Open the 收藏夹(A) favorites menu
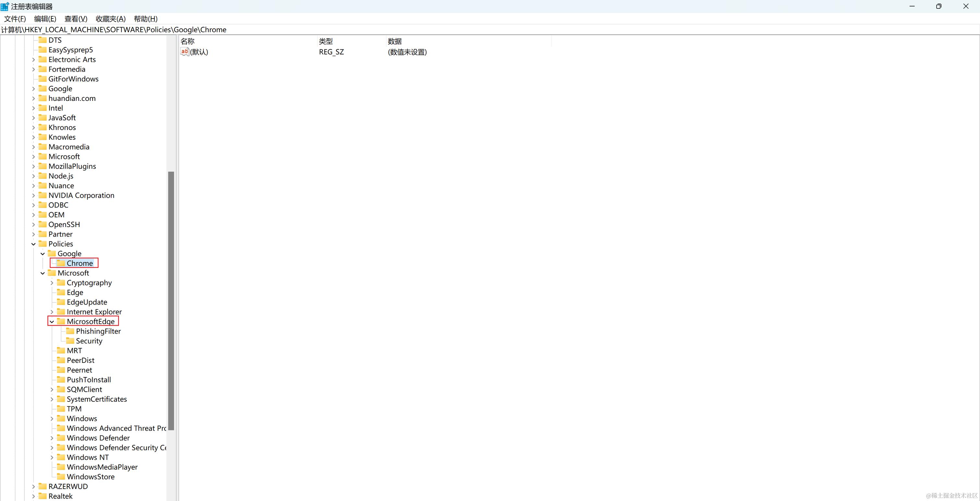The image size is (980, 501). 110,19
